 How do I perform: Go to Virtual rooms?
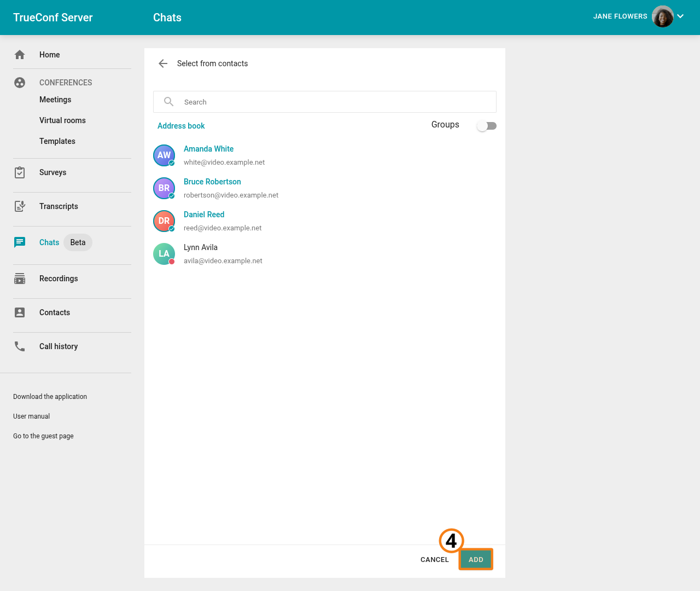pyautogui.click(x=62, y=120)
